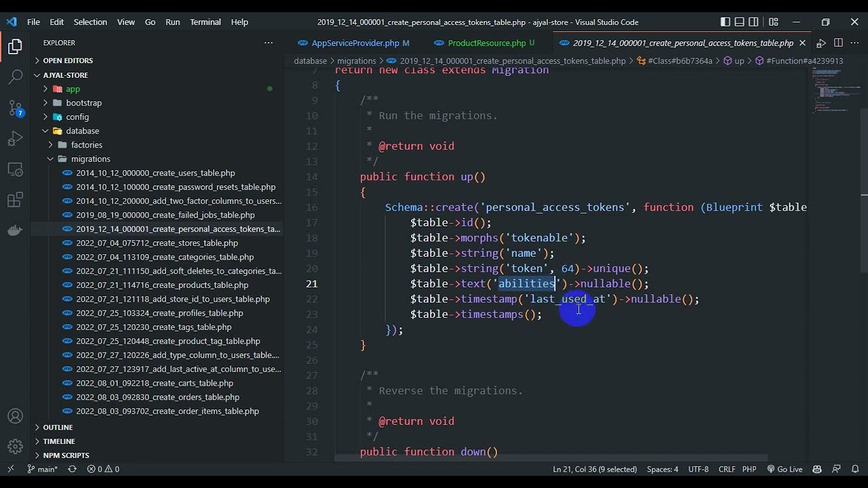Open the Help menu
This screenshot has width=868, height=488.
pos(239,22)
